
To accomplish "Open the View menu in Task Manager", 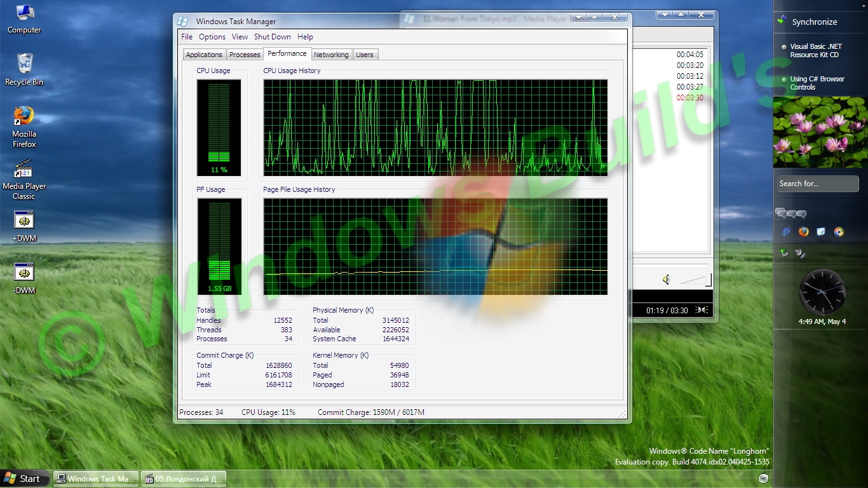I will (240, 37).
